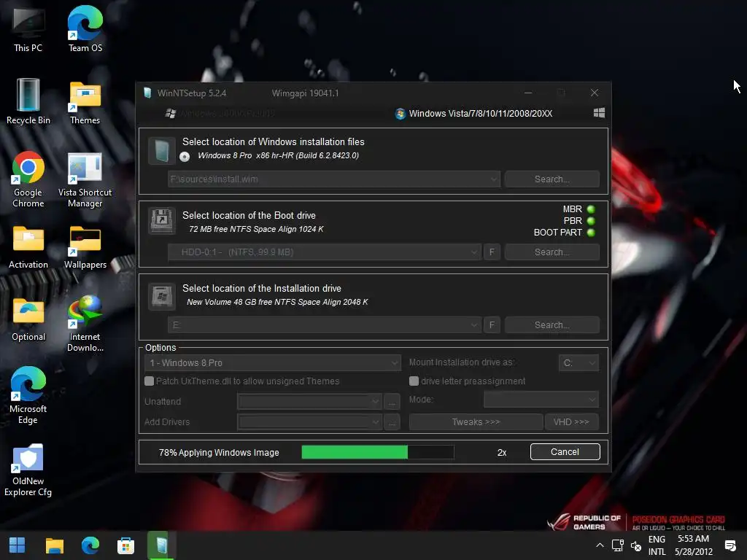This screenshot has height=560, width=747.
Task: Click the New Volume 48 GB free text
Action: 277,302
